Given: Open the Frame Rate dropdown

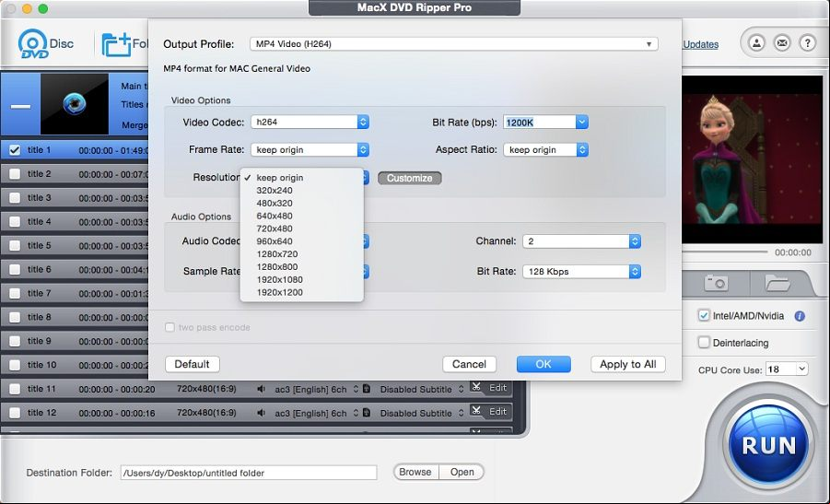Looking at the screenshot, I should pyautogui.click(x=310, y=150).
